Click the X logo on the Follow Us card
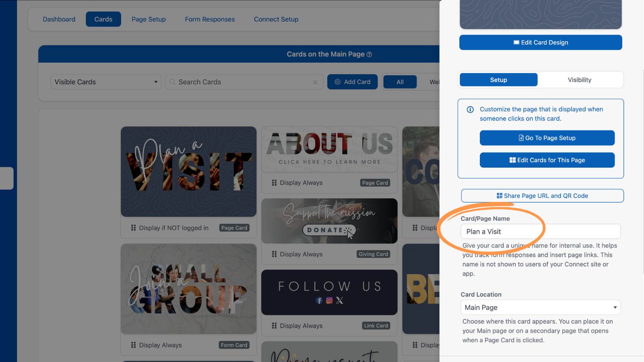 (x=340, y=300)
